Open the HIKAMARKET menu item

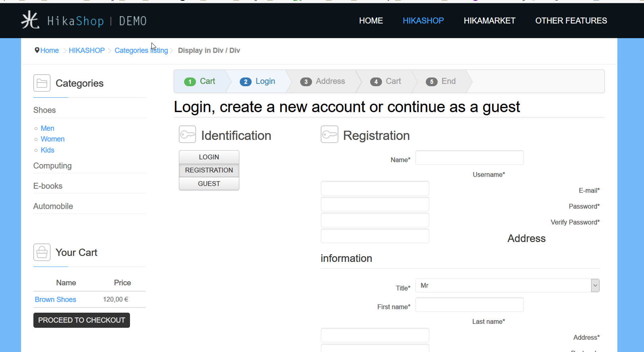click(490, 21)
